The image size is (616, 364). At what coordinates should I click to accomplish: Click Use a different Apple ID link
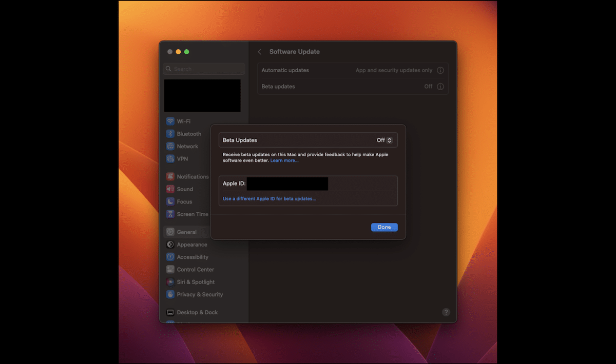point(269,198)
